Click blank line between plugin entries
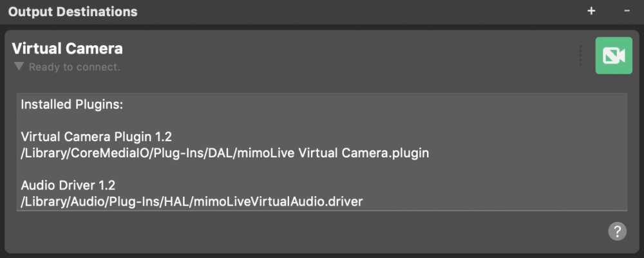 [x=322, y=170]
